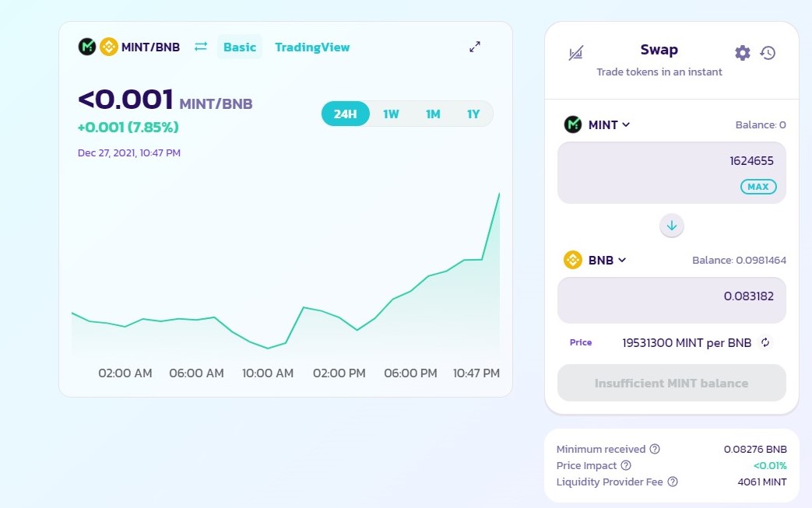Select the 1Y time range
The height and width of the screenshot is (508, 812).
tap(473, 114)
